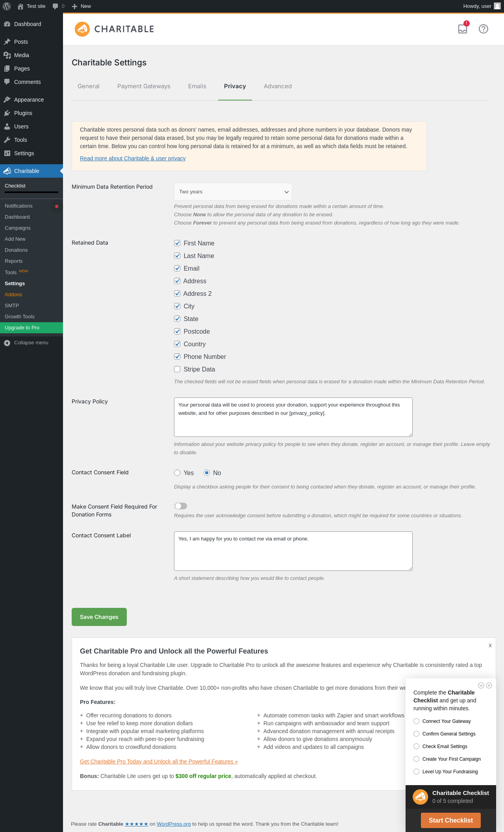Enable the Stripe Data checkbox

(x=177, y=369)
